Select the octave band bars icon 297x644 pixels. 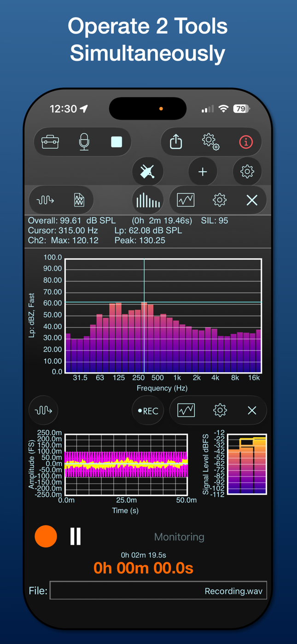pyautogui.click(x=148, y=200)
